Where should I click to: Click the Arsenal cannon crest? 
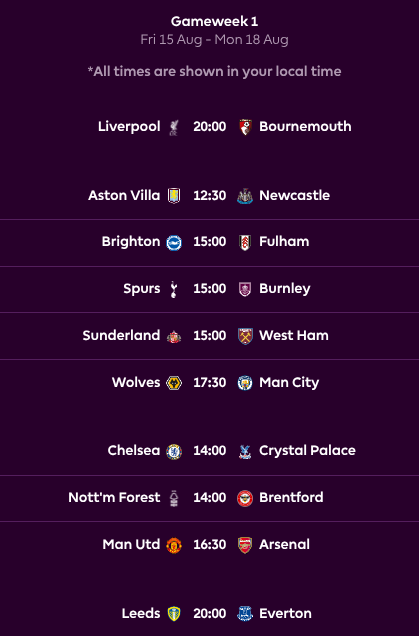(x=245, y=545)
